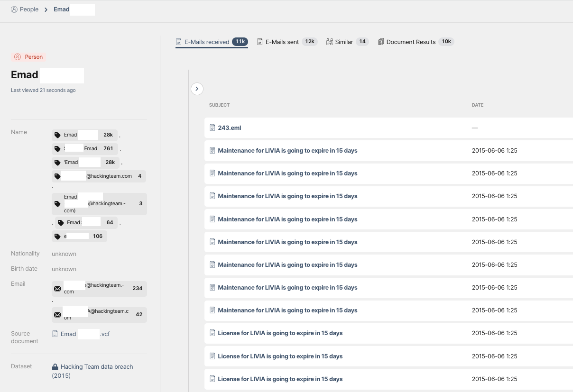The image size is (573, 392).
Task: Click the Similar tab people icon
Action: 330,42
